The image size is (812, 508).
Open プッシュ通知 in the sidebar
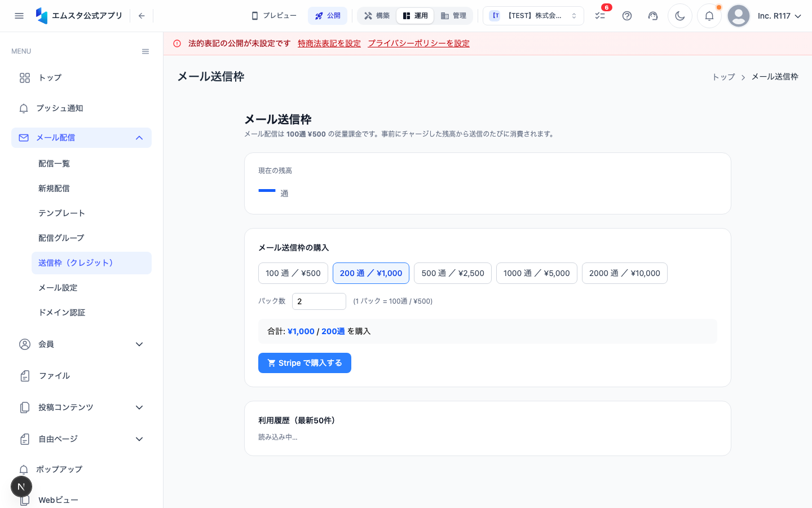[81, 108]
